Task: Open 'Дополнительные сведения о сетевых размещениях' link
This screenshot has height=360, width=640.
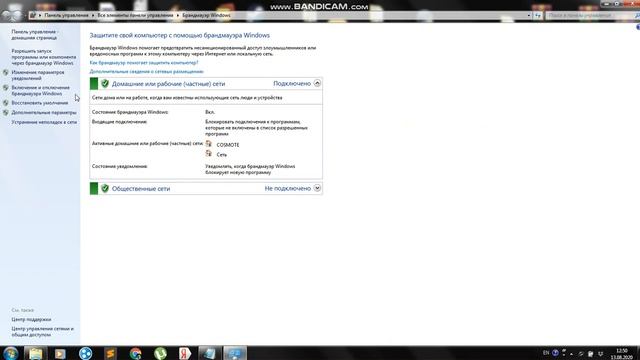Action: point(147,71)
